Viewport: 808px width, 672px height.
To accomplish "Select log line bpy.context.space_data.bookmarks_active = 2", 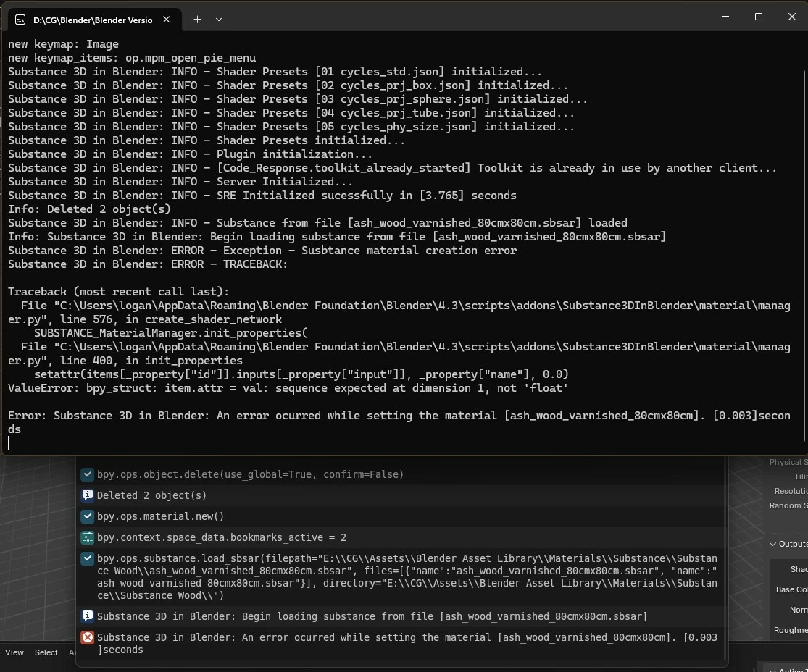I will [401, 537].
